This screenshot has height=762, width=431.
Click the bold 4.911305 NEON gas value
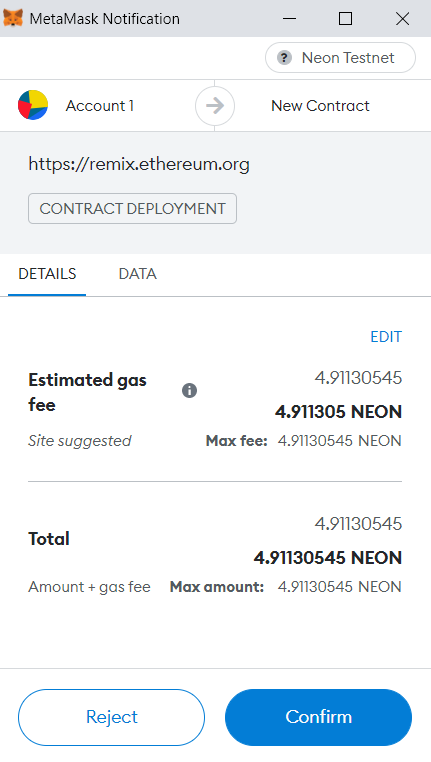click(x=338, y=412)
